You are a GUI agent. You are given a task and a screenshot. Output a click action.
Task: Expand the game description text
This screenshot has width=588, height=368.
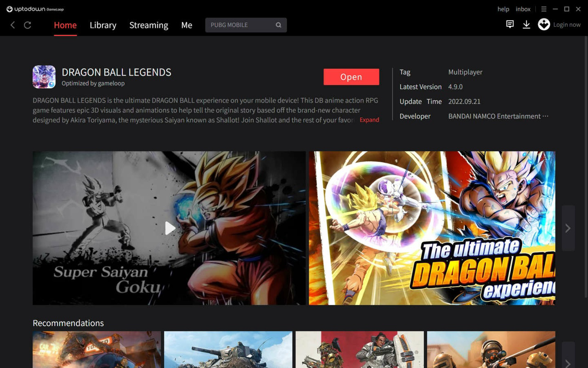(x=369, y=120)
